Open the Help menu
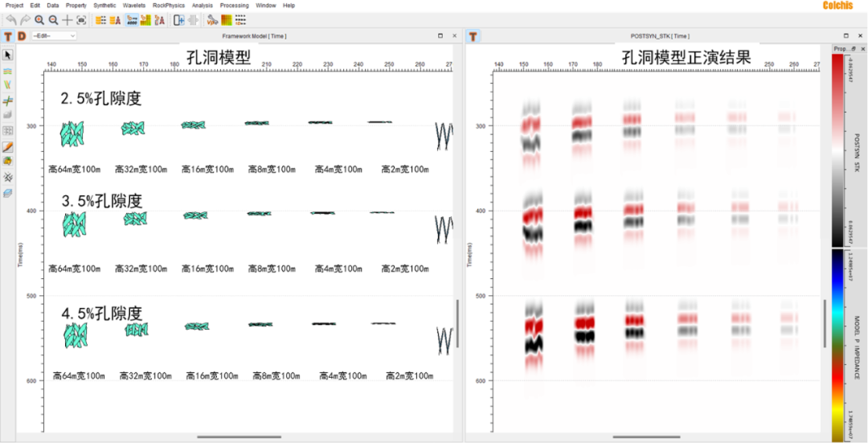 point(289,6)
